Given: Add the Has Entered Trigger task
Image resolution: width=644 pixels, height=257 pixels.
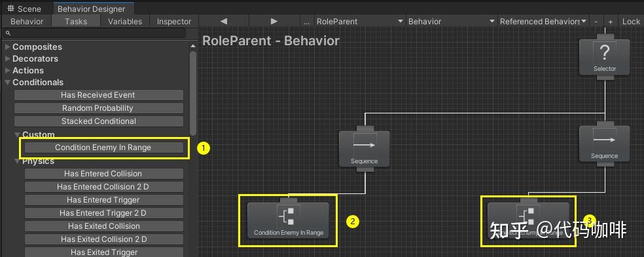Looking at the screenshot, I should pyautogui.click(x=104, y=200).
